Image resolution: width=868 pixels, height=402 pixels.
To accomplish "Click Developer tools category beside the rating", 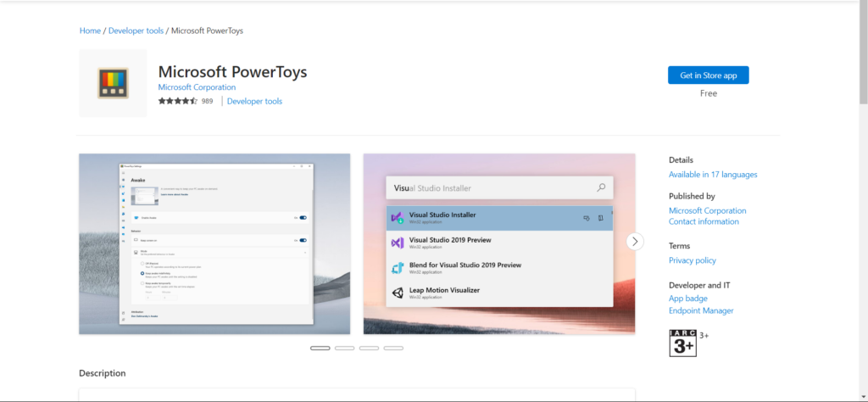I will coord(254,102).
